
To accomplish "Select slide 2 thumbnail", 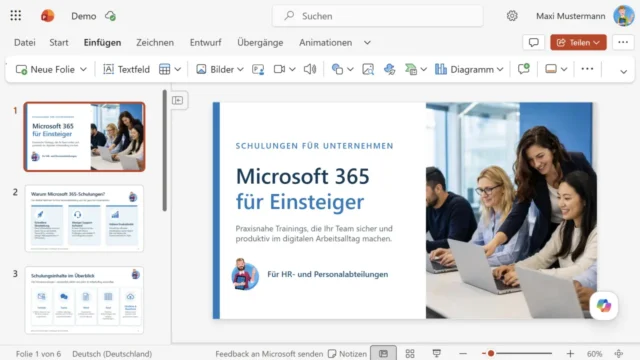I will pos(84,218).
